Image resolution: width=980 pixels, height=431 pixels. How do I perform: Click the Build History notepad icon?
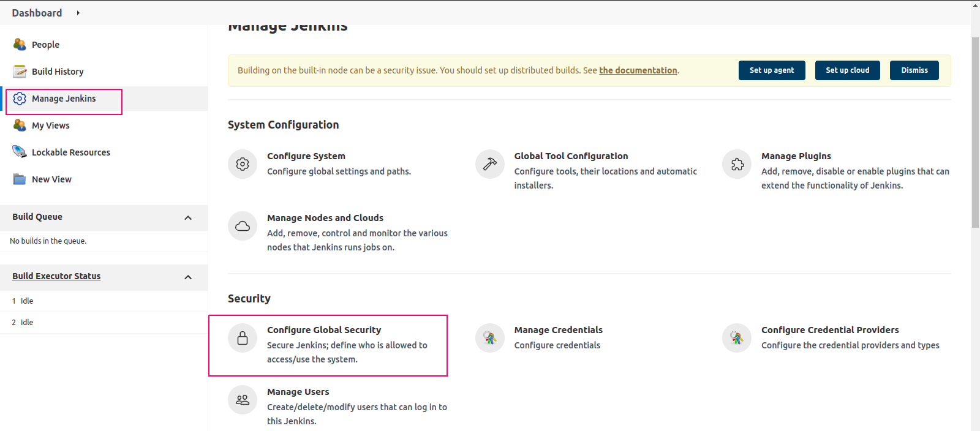pos(20,71)
